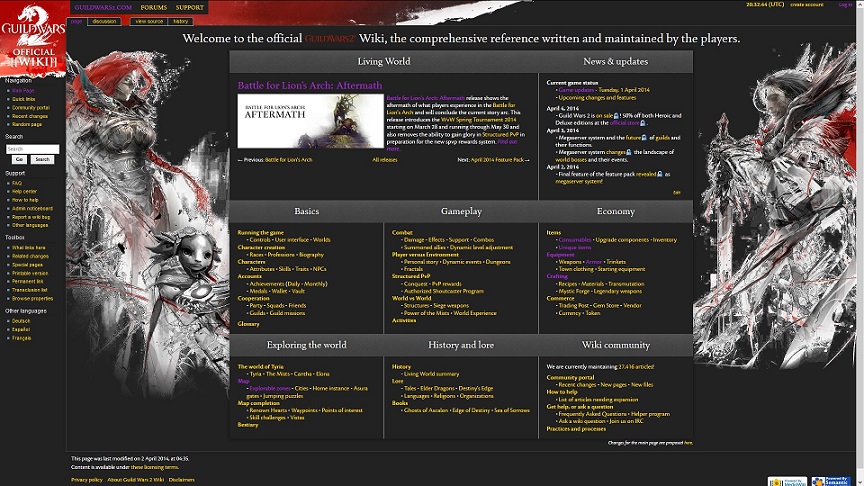Select Report a wiki bug
The image size is (864, 486).
click(31, 217)
